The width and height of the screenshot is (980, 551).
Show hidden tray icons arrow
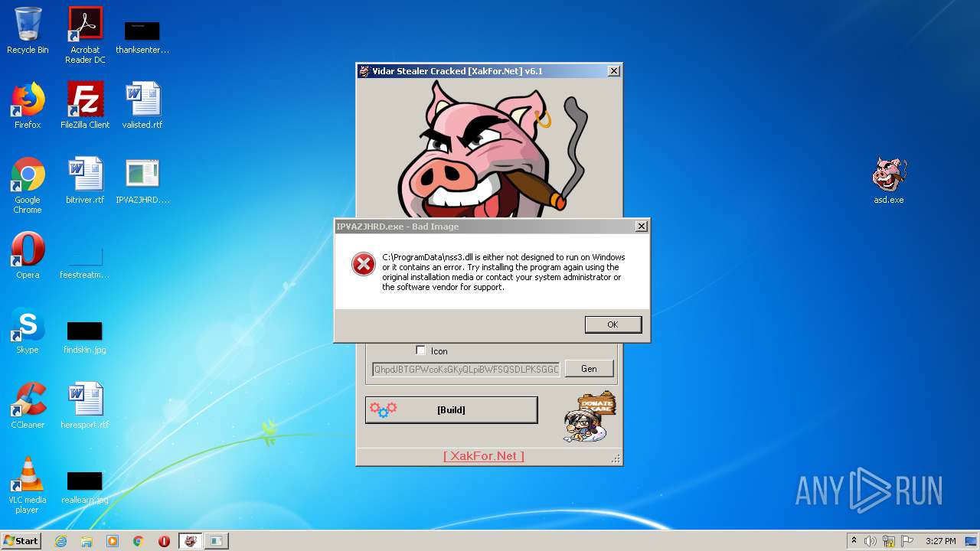[x=854, y=541]
